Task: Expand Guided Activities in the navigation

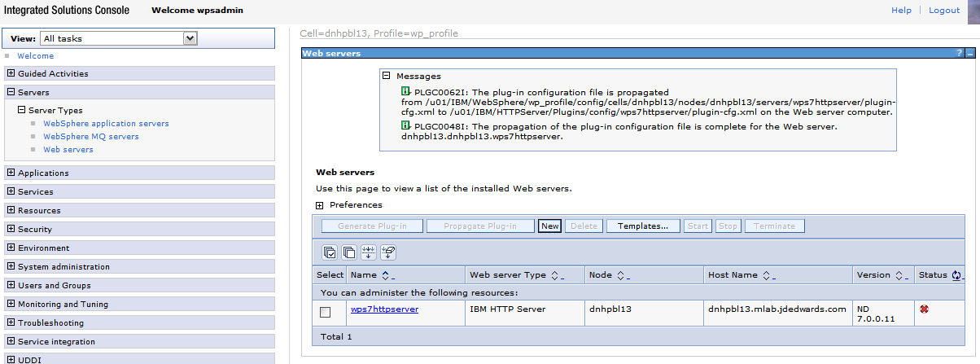Action: point(11,73)
